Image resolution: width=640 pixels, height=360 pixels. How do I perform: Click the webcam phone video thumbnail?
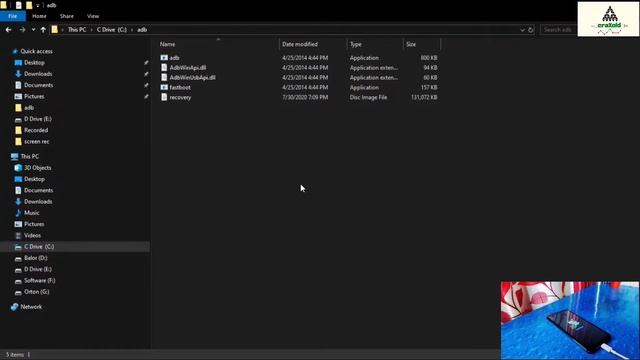(x=570, y=320)
